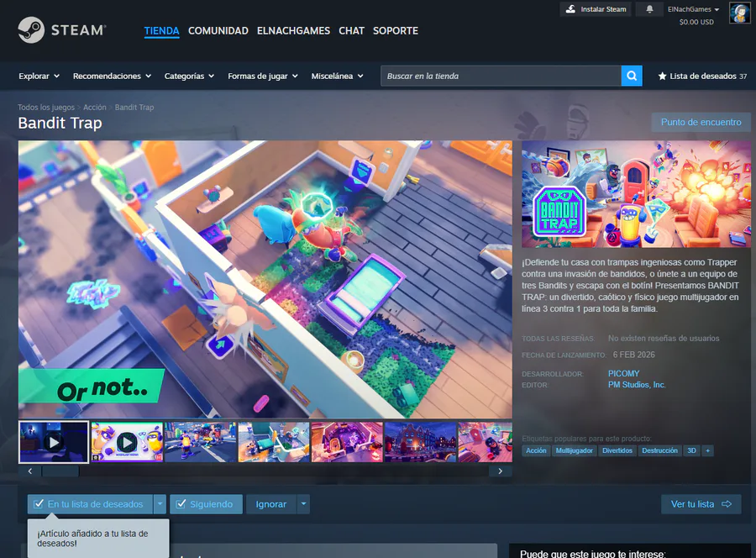Open notifications bell
Image resolution: width=756 pixels, height=558 pixels.
tap(649, 9)
